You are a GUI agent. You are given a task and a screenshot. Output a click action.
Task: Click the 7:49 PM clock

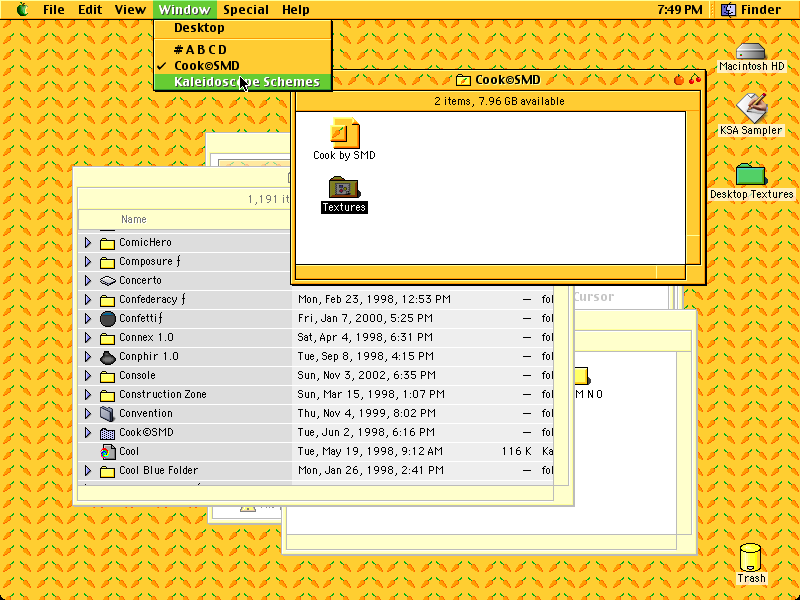(x=680, y=10)
